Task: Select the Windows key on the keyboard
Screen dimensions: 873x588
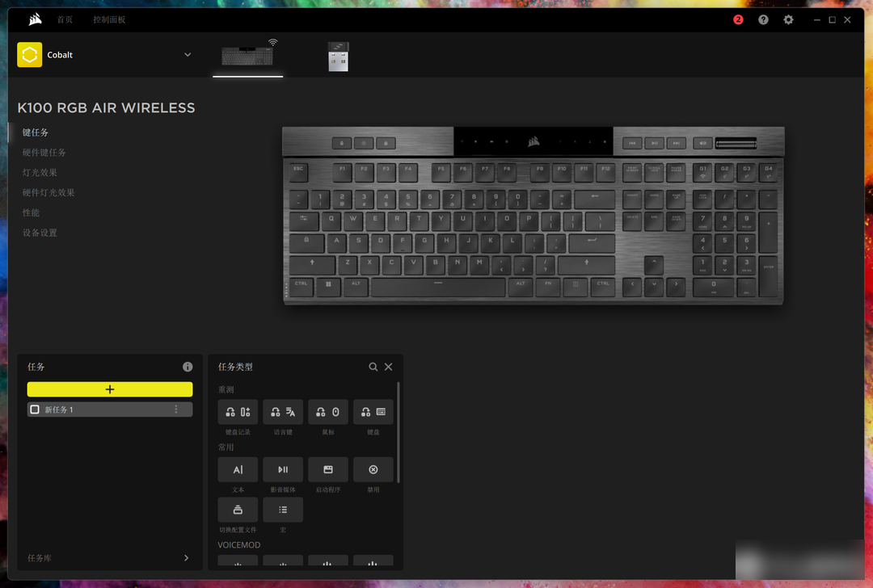Action: click(328, 287)
